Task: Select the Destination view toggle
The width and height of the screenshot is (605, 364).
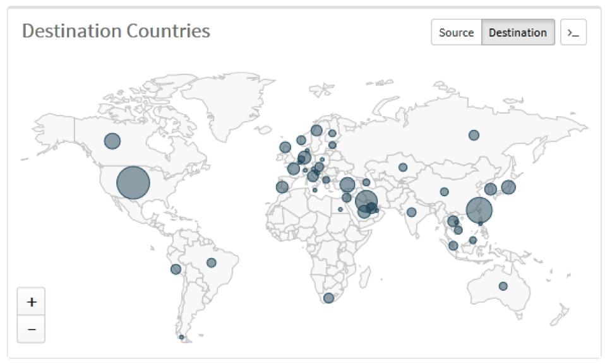Action: pos(518,32)
